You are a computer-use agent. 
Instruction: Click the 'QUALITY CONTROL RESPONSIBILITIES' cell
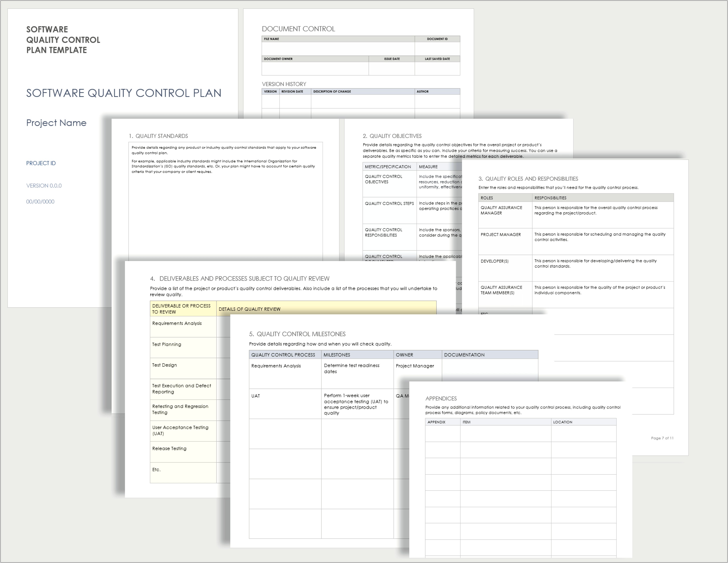click(x=389, y=237)
